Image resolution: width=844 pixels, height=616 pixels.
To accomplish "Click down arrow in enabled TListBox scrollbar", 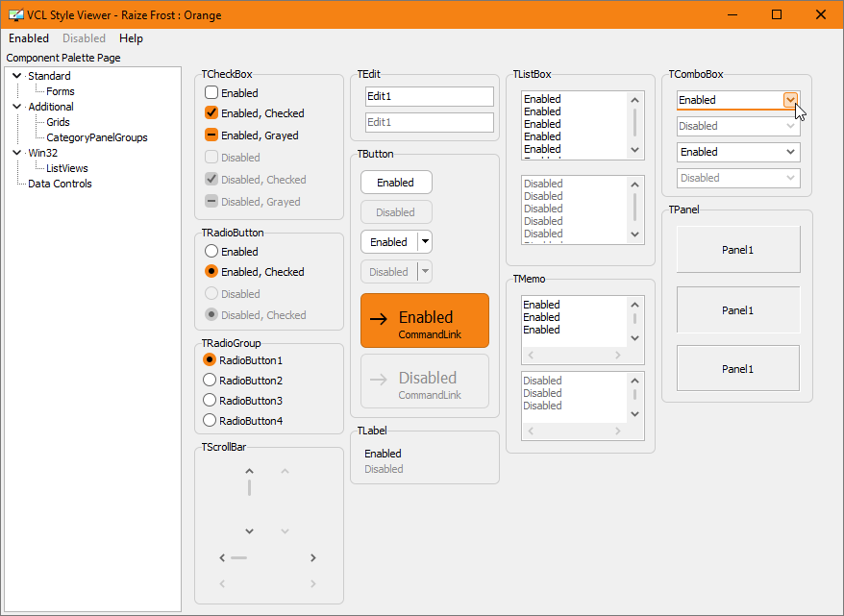I will pos(634,150).
